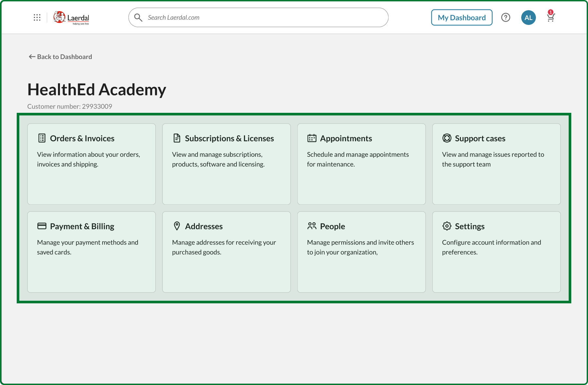Open the help question mark icon
588x385 pixels.
pos(505,17)
